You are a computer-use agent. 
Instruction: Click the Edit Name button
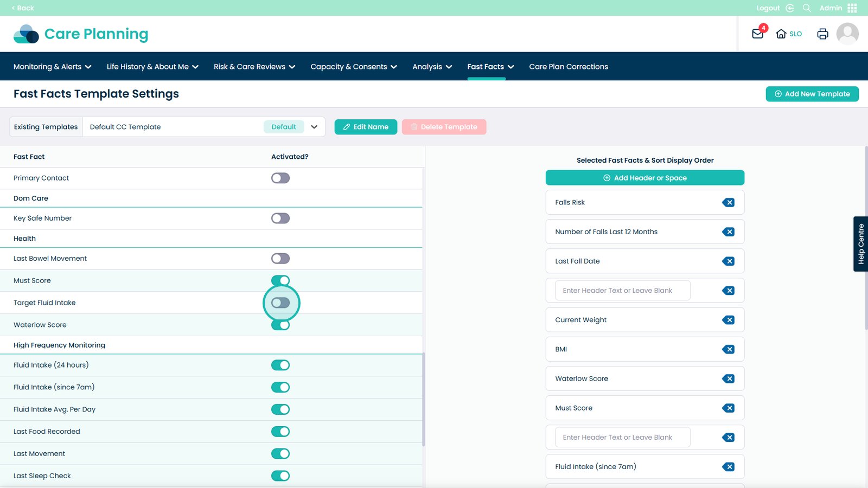(x=366, y=127)
